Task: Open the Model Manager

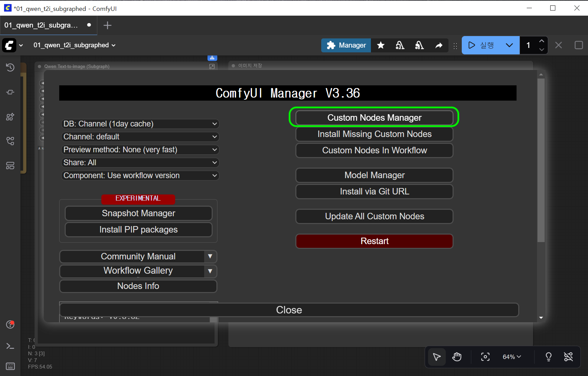Action: [374, 175]
